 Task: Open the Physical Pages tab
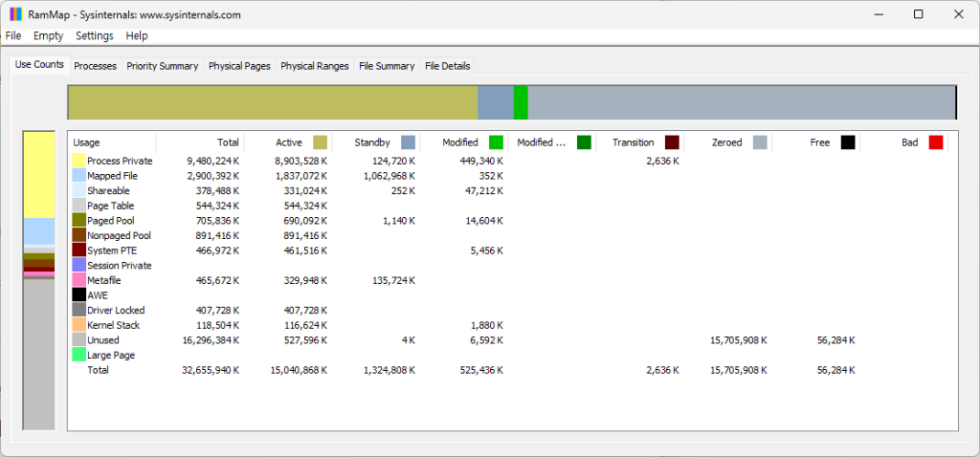[239, 66]
